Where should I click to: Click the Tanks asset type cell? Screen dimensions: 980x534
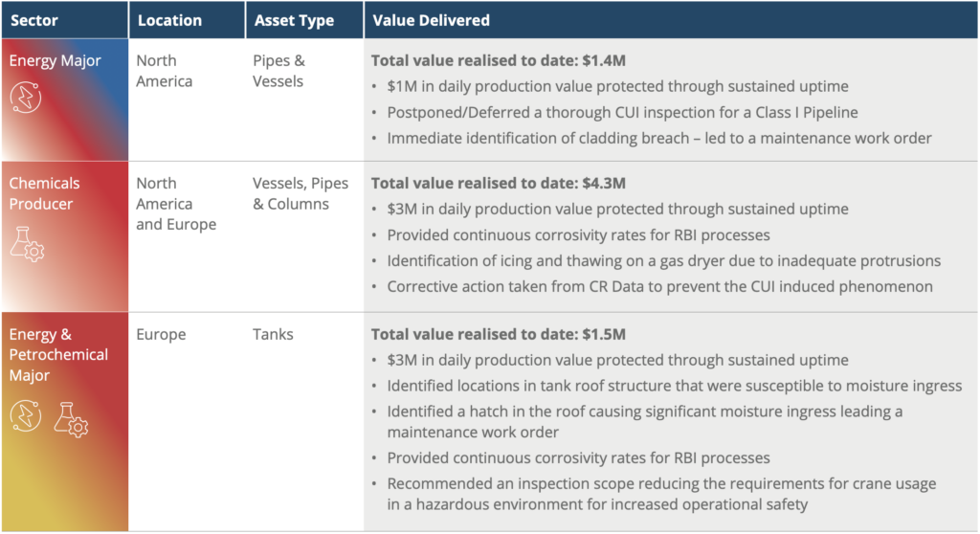click(273, 334)
